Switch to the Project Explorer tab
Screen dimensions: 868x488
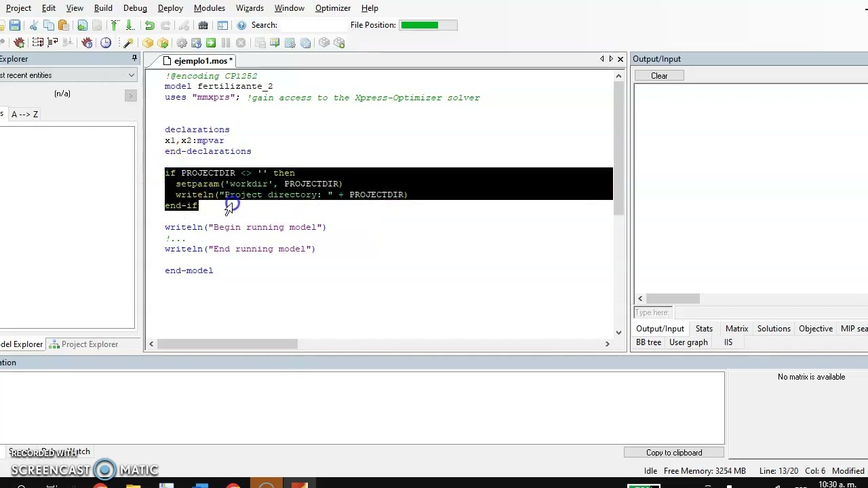tap(84, 344)
